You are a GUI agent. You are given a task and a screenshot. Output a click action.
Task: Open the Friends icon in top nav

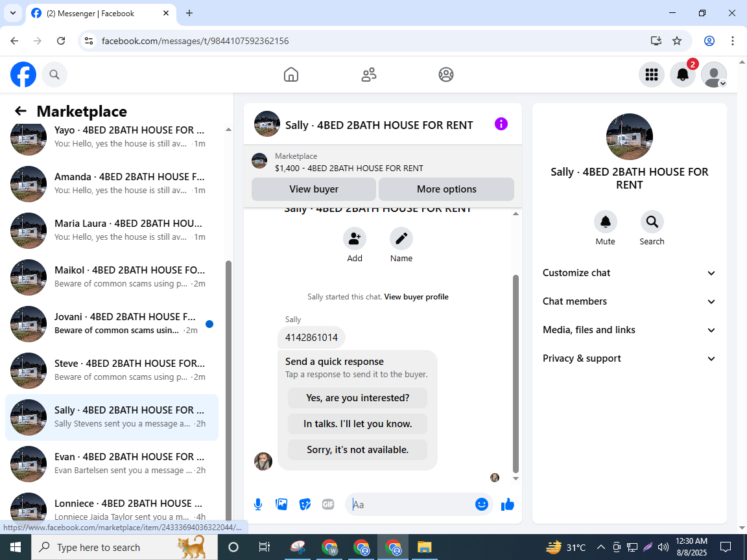click(x=369, y=75)
